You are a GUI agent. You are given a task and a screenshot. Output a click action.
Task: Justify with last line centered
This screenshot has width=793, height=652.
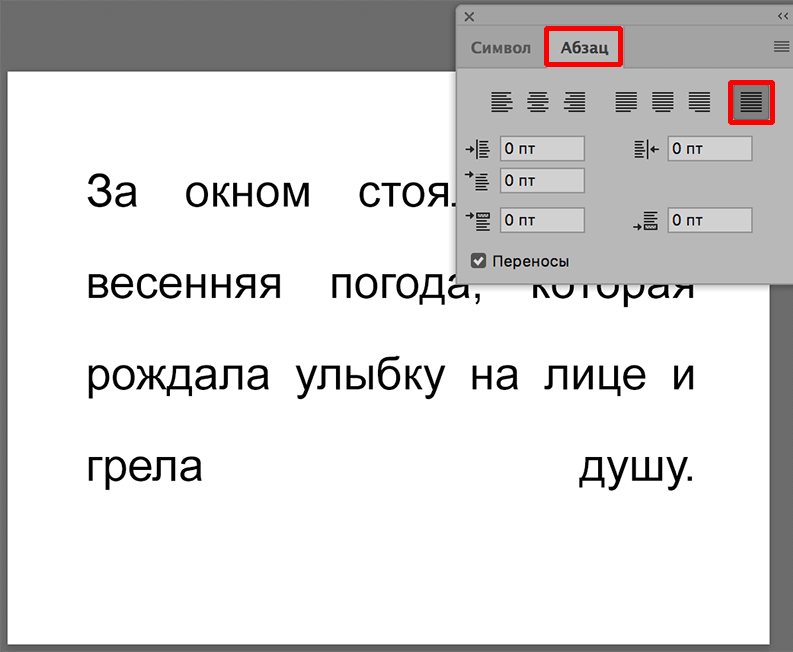(x=663, y=102)
